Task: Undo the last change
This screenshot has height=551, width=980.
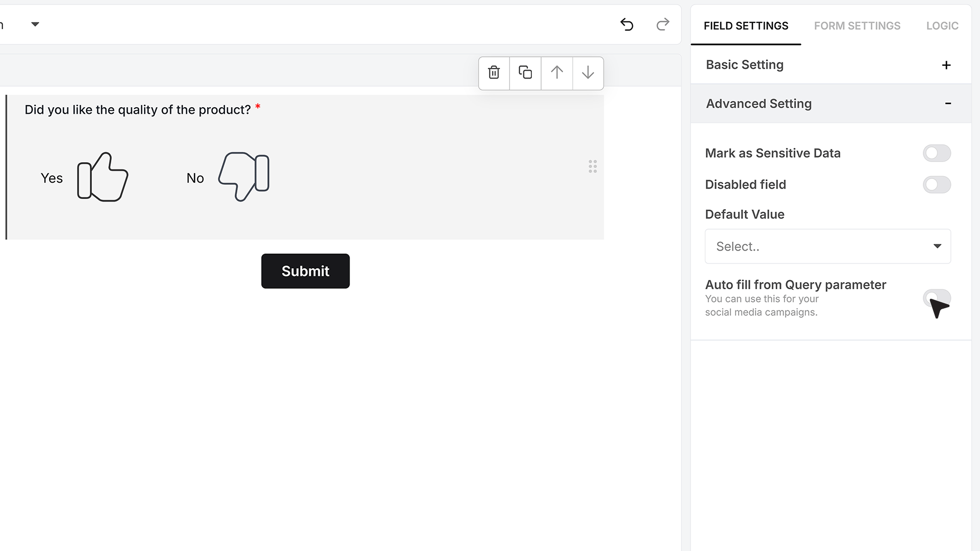Action: (x=627, y=24)
